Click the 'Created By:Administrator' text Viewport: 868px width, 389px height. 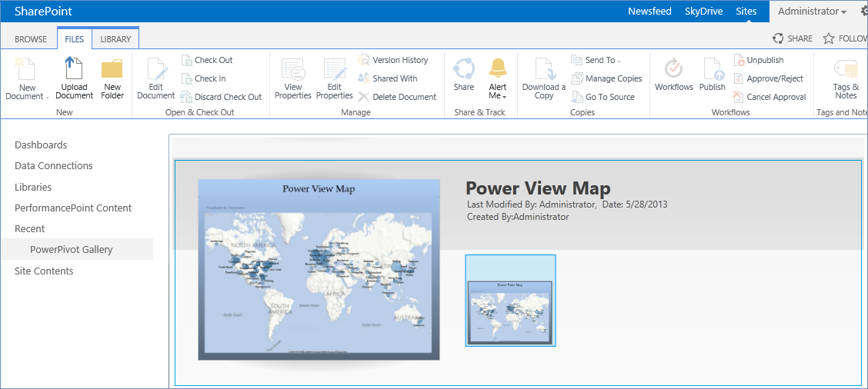pyautogui.click(x=518, y=217)
